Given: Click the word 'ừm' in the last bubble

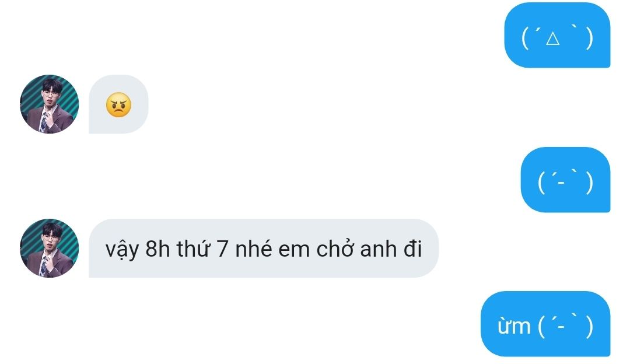Looking at the screenshot, I should point(514,326).
